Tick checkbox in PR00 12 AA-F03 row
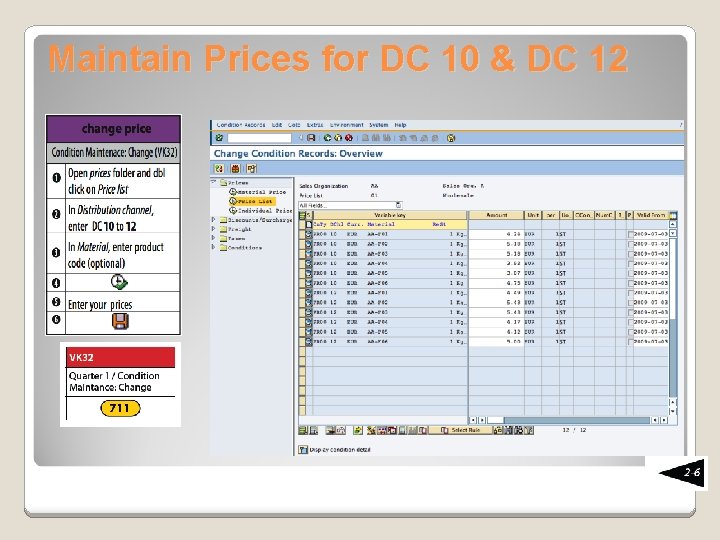 coord(630,312)
